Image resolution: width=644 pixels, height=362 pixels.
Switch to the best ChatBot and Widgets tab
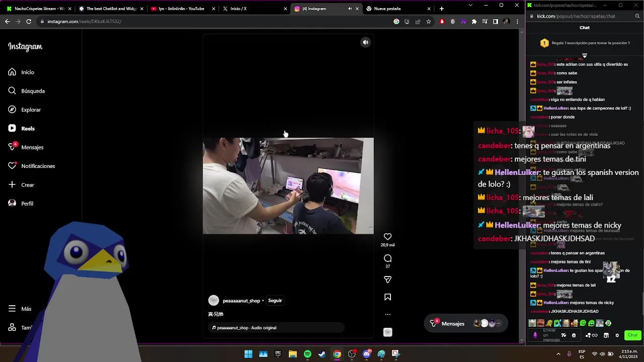coord(111,9)
